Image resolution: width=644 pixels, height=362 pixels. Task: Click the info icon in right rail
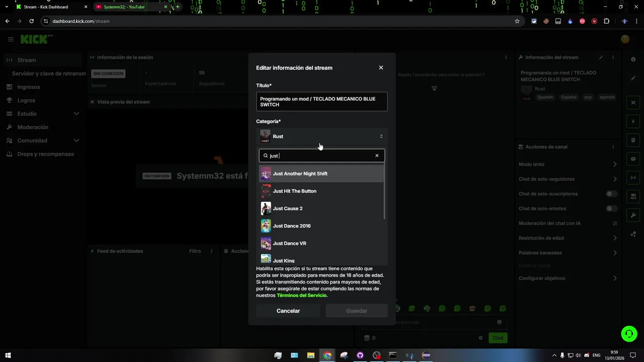[633, 60]
